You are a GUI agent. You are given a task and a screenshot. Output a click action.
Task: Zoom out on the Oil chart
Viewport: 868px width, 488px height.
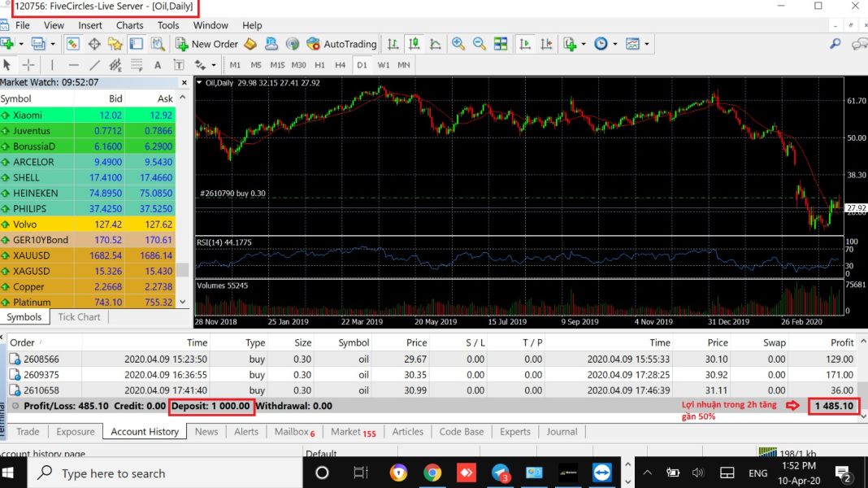point(480,44)
